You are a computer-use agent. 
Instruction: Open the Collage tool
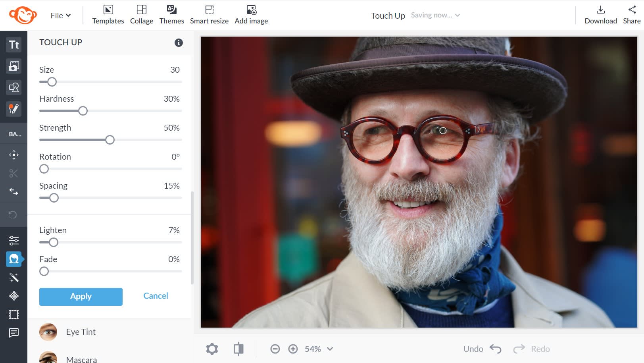coord(142,15)
